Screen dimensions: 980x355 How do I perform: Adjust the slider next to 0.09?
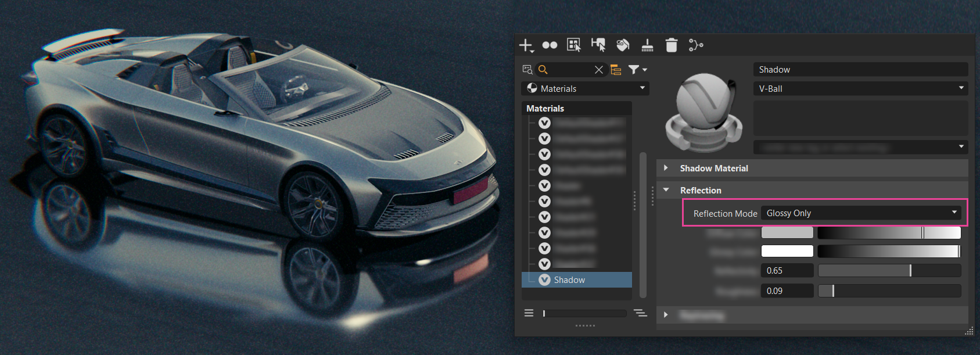889,291
